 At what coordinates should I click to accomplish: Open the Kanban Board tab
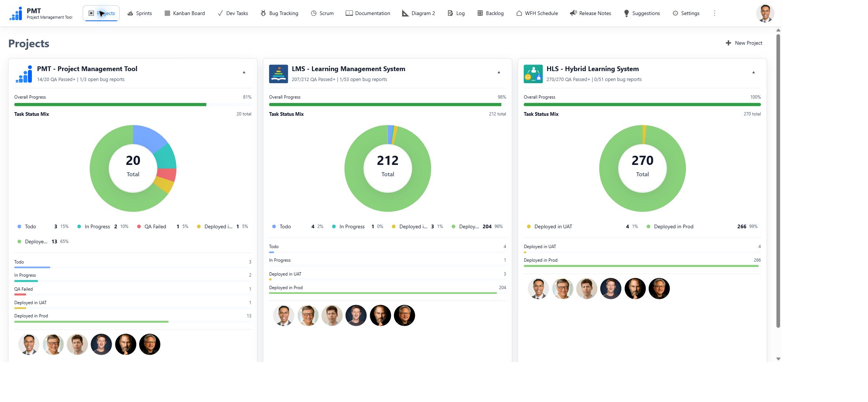[185, 13]
